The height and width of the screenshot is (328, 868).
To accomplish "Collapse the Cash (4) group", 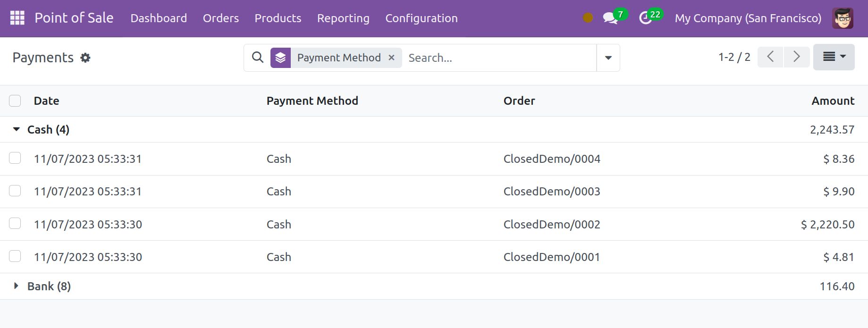I will 17,129.
